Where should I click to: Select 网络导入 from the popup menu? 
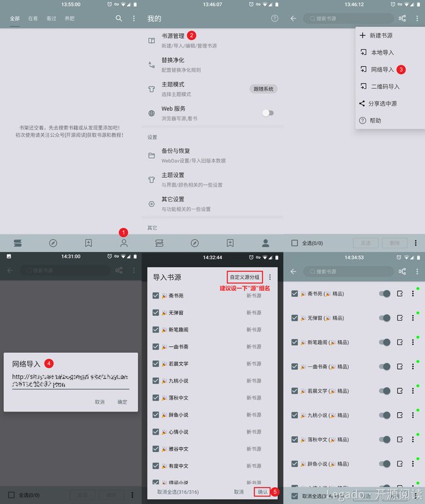382,69
